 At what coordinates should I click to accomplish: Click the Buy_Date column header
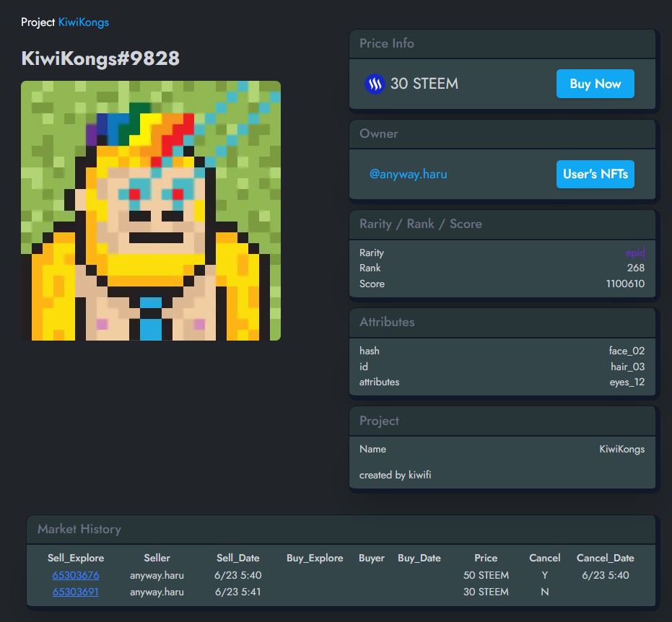[x=419, y=558]
